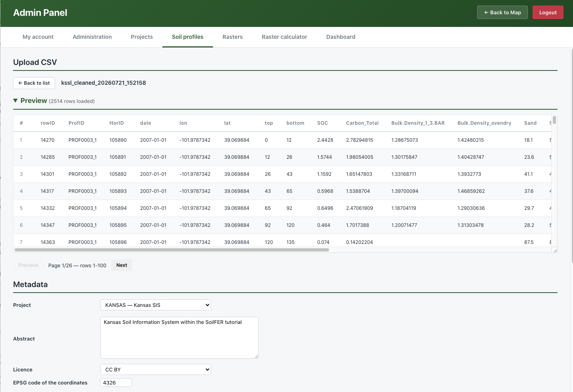Image resolution: width=573 pixels, height=392 pixels.
Task: Open the Licence dropdown
Action: pyautogui.click(x=156, y=369)
